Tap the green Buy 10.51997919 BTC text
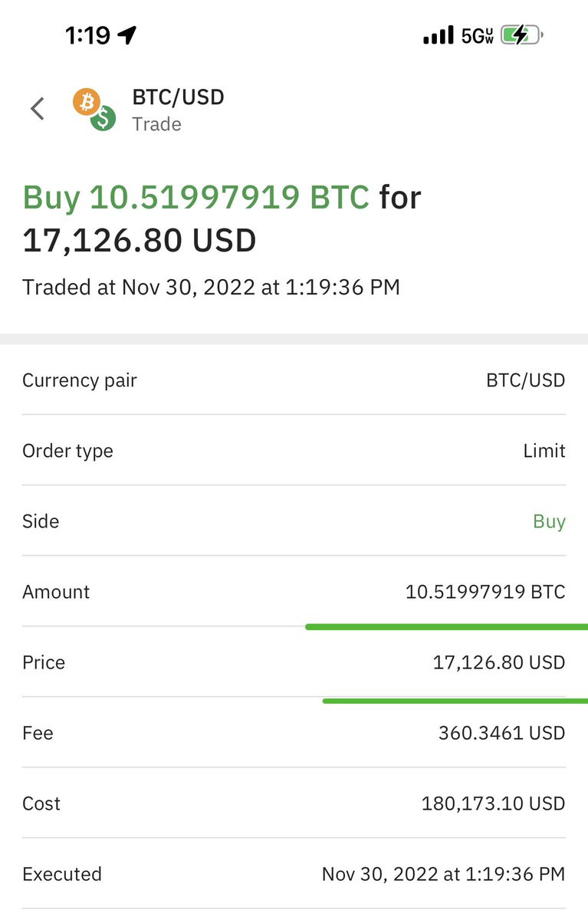This screenshot has width=588, height=920. [x=196, y=197]
